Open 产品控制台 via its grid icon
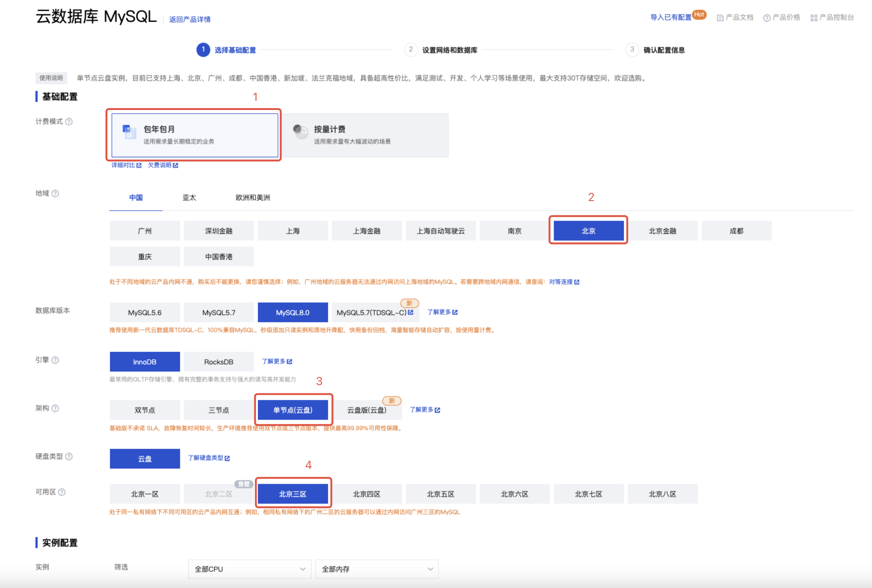Image resolution: width=872 pixels, height=588 pixels. coord(813,18)
